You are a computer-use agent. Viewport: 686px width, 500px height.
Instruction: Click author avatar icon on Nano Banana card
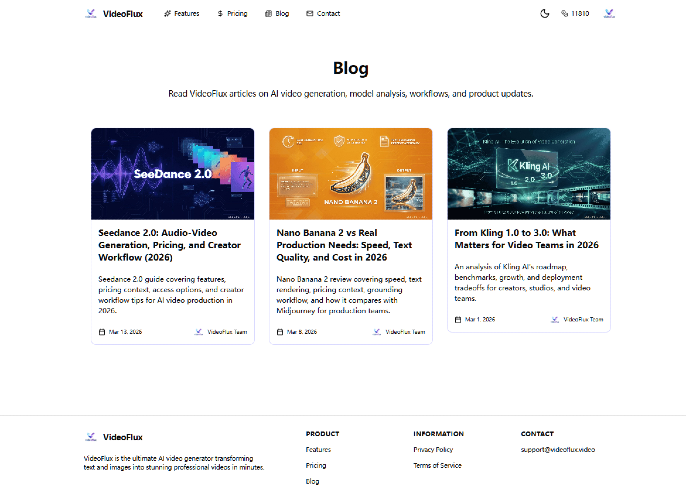pos(377,332)
